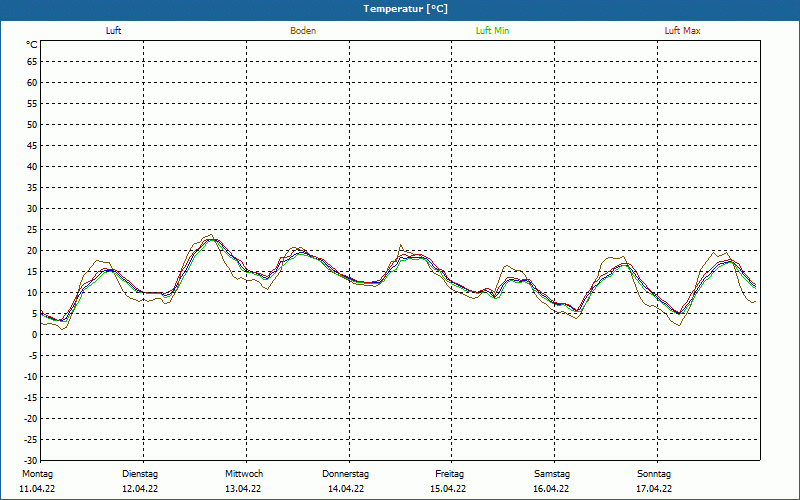Click the blue "Luft" legend label
This screenshot has width=800, height=500.
click(113, 31)
